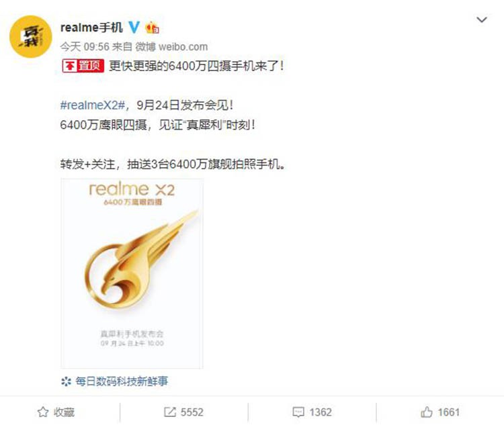Open the realme profile avatar

click(30, 37)
